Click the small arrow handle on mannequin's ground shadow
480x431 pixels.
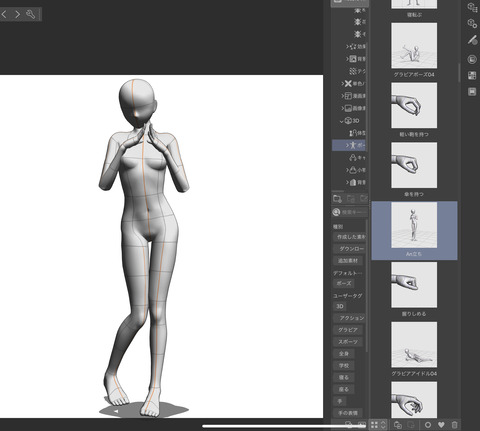point(116,412)
